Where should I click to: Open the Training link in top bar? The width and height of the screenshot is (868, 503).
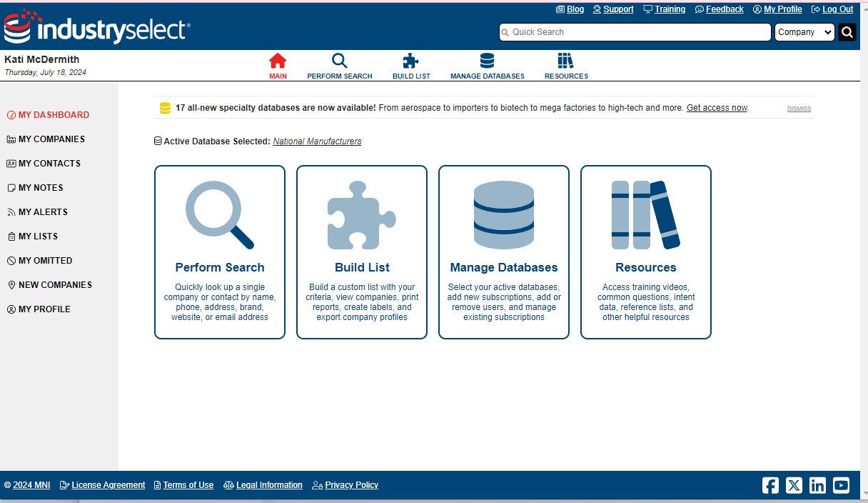[664, 9]
